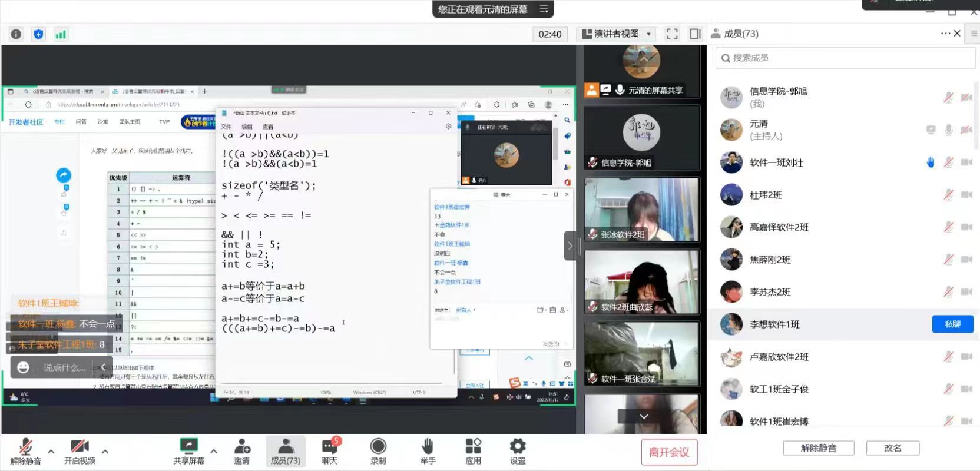Click 私聊 button for 李想软件1班

(952, 324)
